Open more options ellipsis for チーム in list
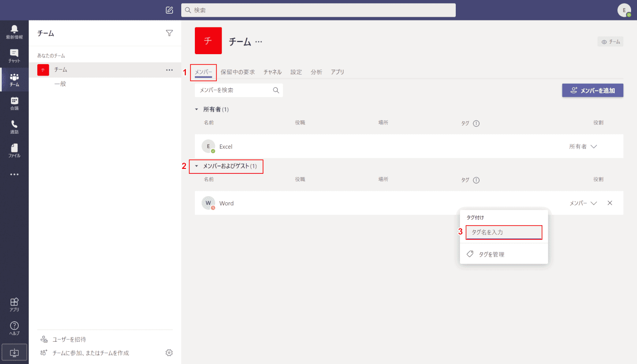 169,70
